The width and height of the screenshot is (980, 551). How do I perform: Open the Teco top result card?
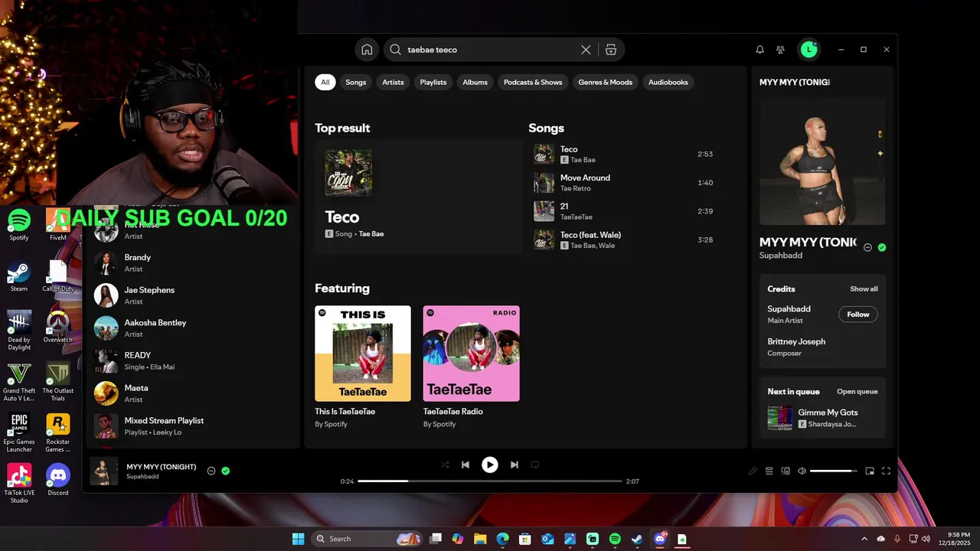point(418,197)
